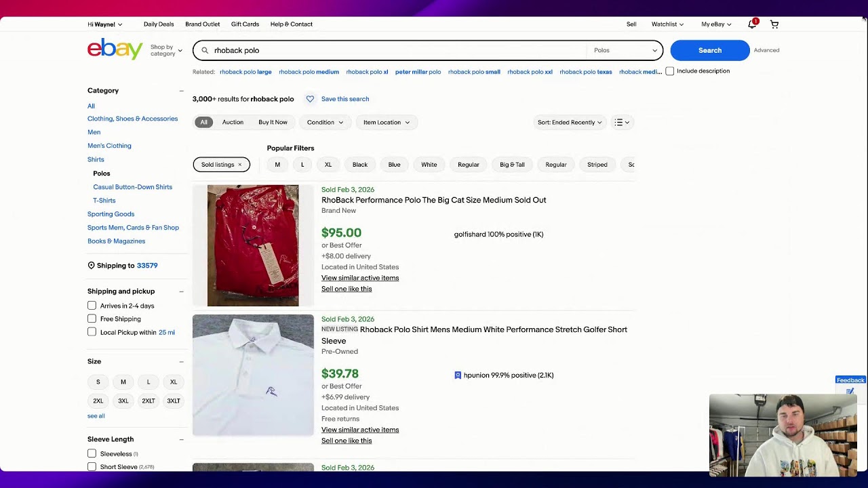The image size is (868, 488).
Task: Open the Watchlist dropdown
Action: [x=667, y=24]
